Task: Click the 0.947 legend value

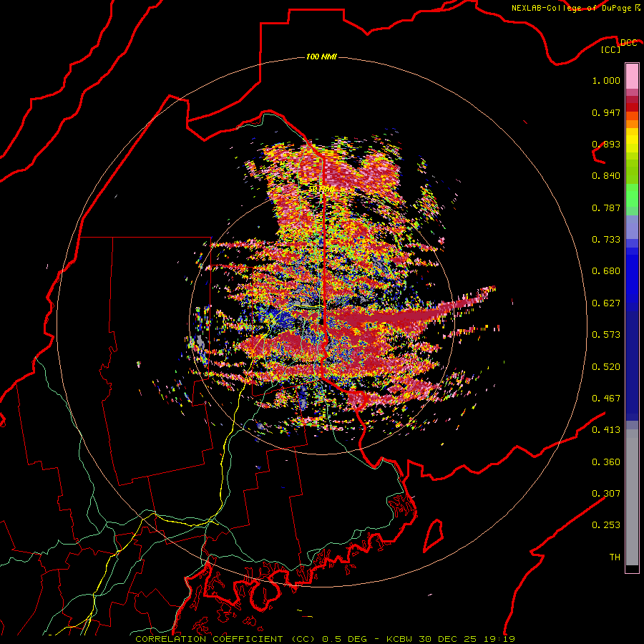Action: [606, 112]
